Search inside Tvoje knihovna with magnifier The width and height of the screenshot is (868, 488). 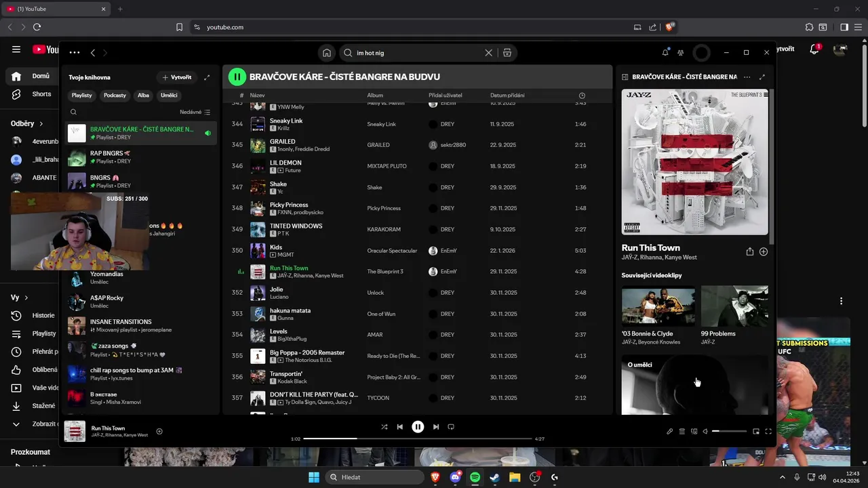(x=74, y=112)
